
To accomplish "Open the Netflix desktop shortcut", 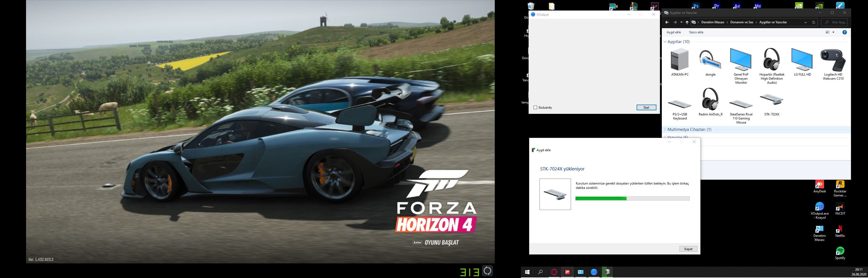I will 840,231.
